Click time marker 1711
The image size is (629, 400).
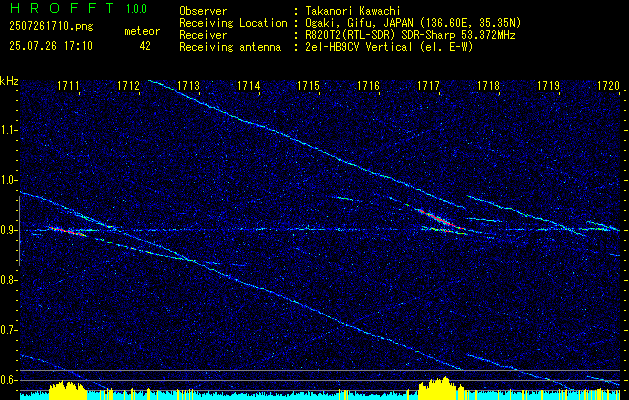69,85
